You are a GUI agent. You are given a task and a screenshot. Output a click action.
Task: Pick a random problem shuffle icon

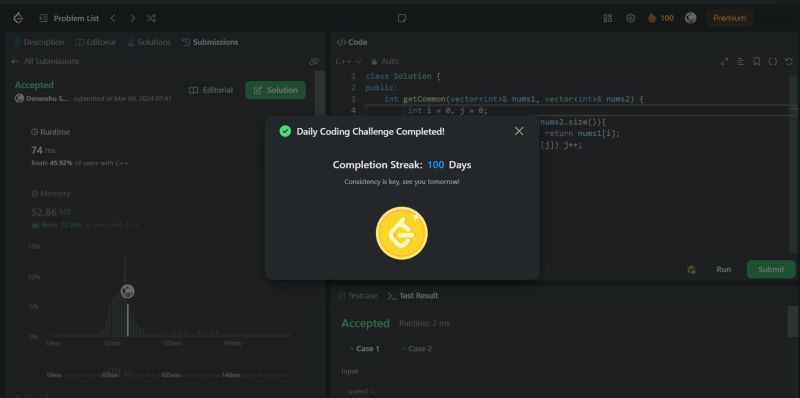click(x=151, y=18)
